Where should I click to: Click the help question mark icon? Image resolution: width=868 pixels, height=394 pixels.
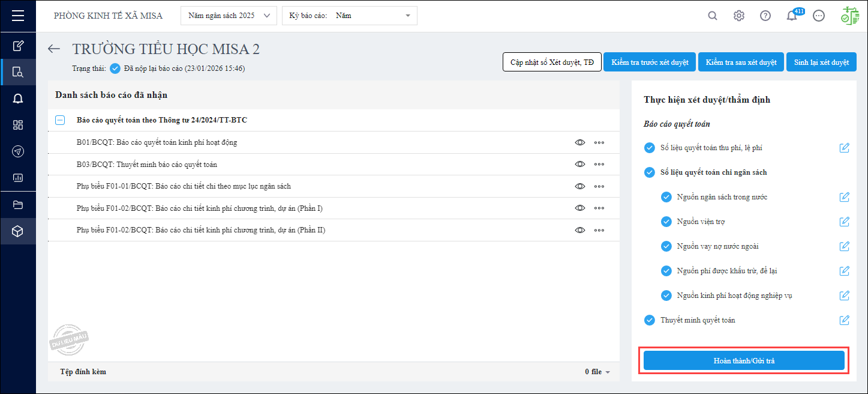(x=765, y=16)
